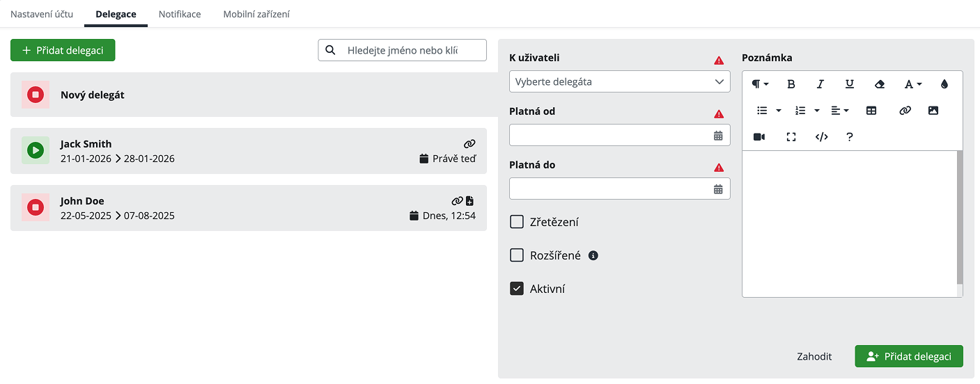
Task: Toggle bold formatting in the note editor
Action: 791,84
